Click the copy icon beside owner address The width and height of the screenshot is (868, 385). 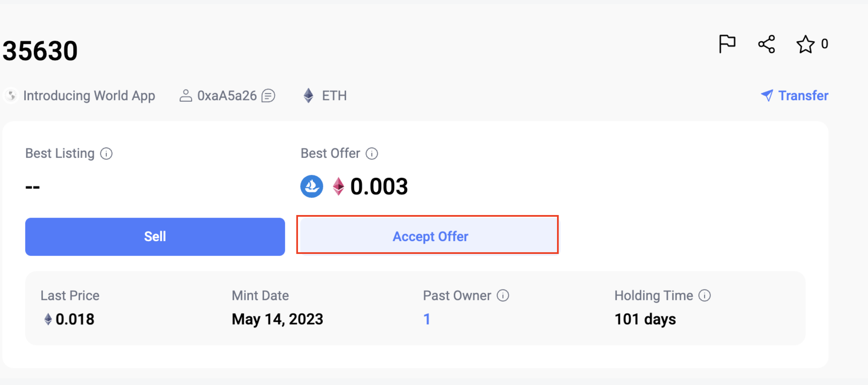268,96
